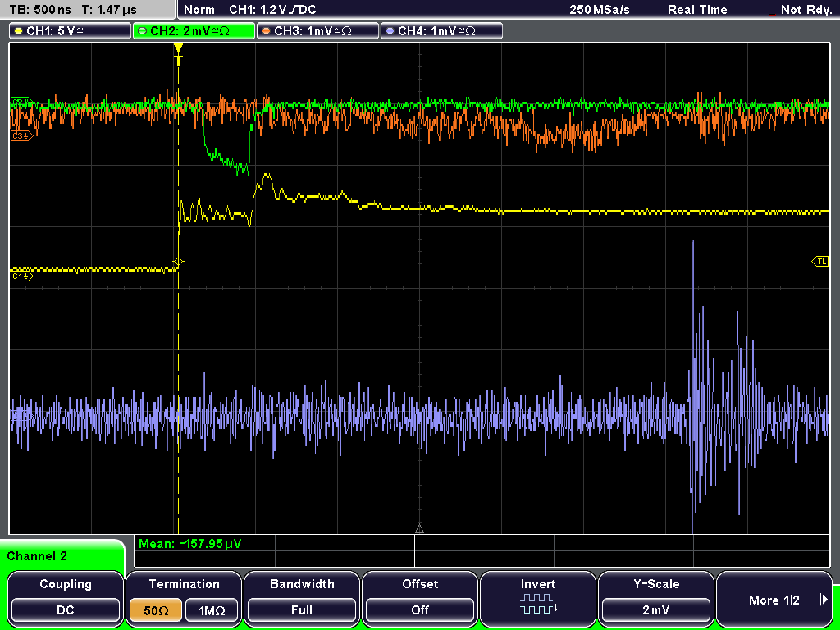
Task: Click the C3 ground level marker
Action: click(x=21, y=136)
